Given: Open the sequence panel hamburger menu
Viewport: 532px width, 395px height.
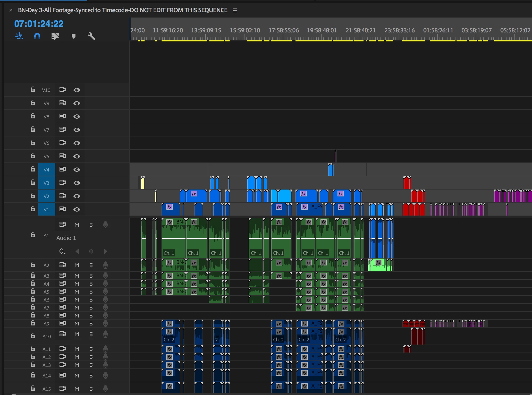Looking at the screenshot, I should click(235, 10).
